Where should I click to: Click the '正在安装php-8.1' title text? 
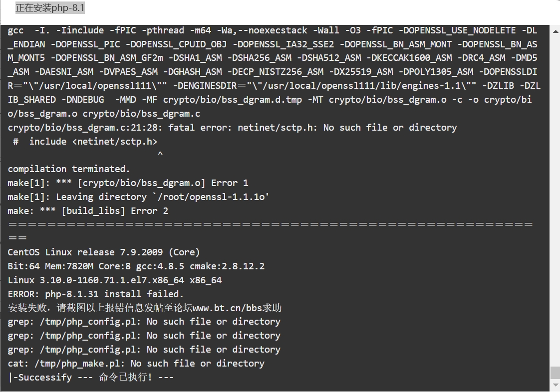tap(50, 7)
